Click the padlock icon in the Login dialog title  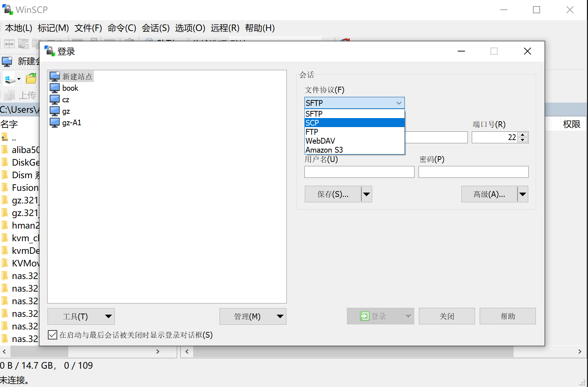tap(50, 51)
